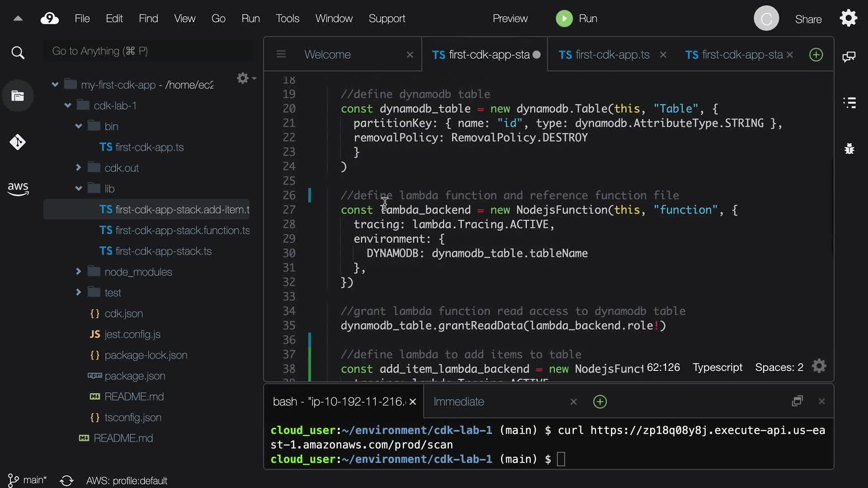
Task: Open the AWS toolkit sidebar icon
Action: [18, 189]
